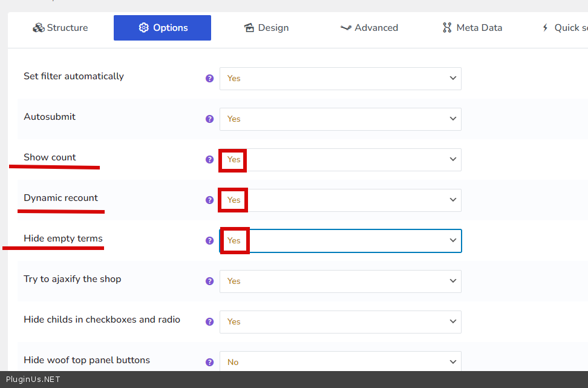Screen dimensions: 588x388
Task: Open the Dynamic recount help tooltip icon
Action: point(209,200)
